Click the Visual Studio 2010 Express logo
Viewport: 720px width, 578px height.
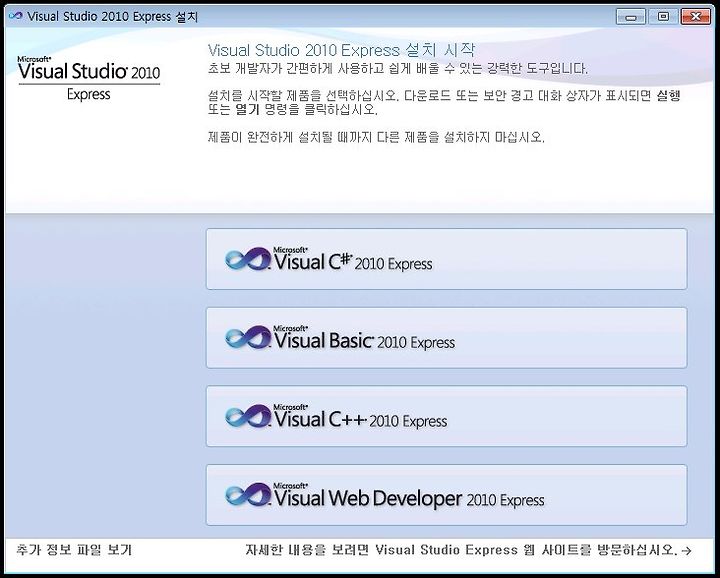coord(89,79)
